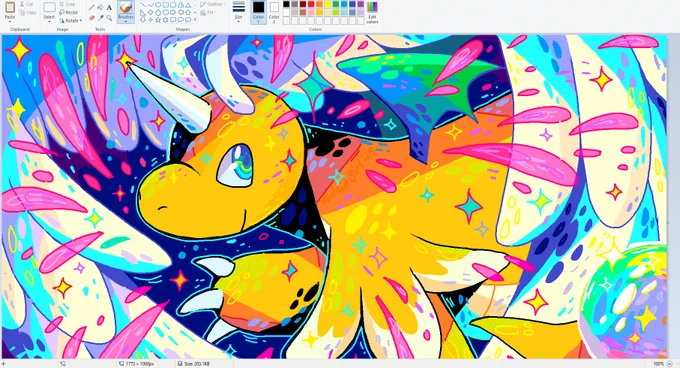
Task: Pick the gray palette swatch
Action: click(x=294, y=4)
